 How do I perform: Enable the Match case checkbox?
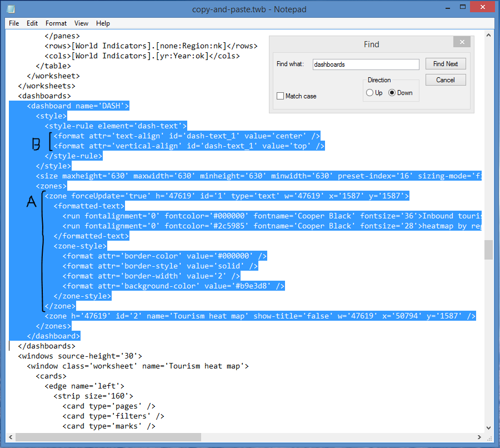point(281,96)
